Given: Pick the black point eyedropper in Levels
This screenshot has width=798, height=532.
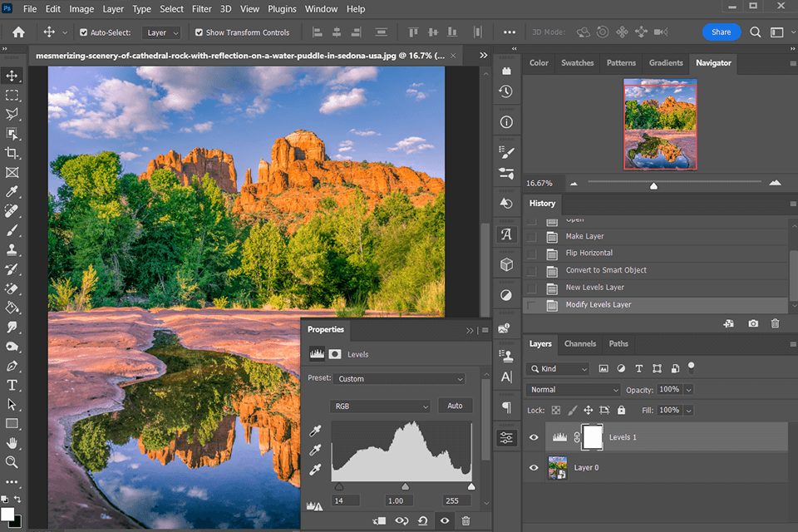Looking at the screenshot, I should tap(315, 431).
